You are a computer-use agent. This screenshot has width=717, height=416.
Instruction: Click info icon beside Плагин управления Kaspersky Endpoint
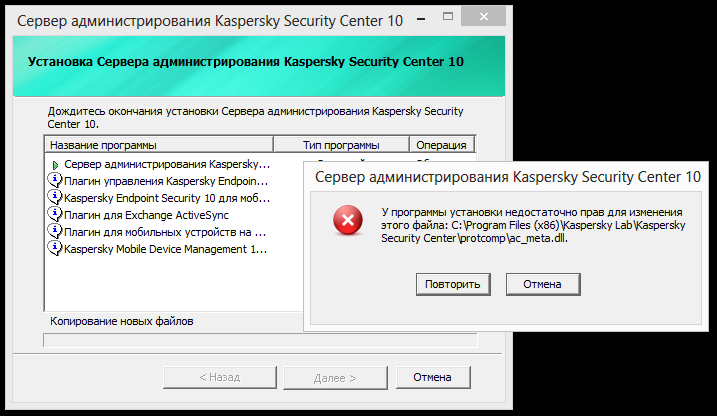pos(55,180)
